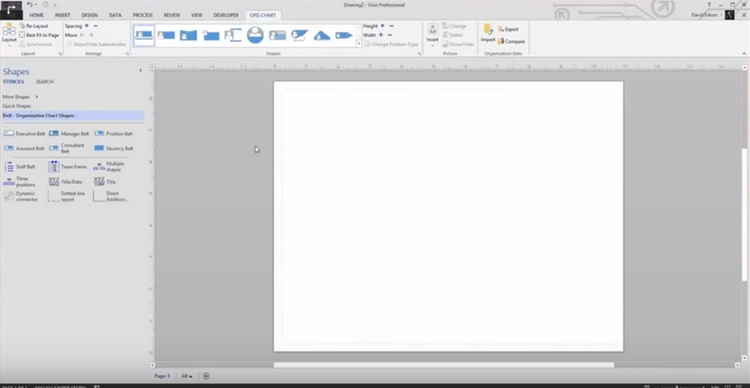Open the DATA ribbon tab

[115, 15]
